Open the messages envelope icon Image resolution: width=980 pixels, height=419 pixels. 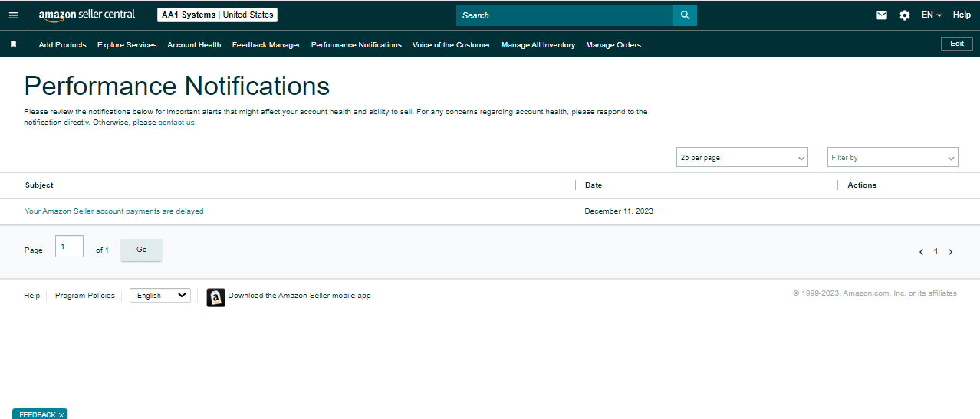coord(882,15)
